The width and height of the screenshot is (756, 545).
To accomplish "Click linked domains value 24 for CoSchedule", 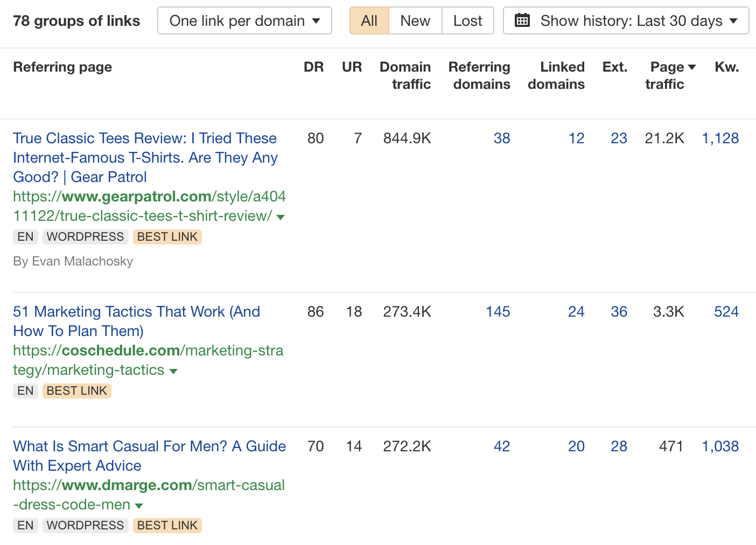I will tap(576, 312).
